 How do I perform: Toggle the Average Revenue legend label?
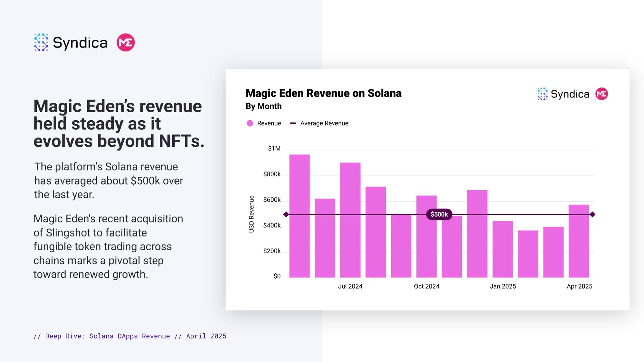[x=324, y=123]
